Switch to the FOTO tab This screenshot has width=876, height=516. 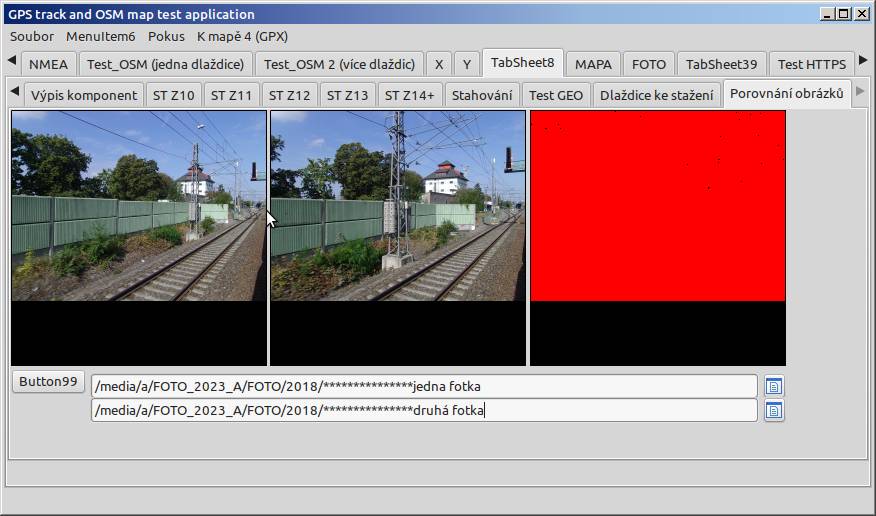649,64
